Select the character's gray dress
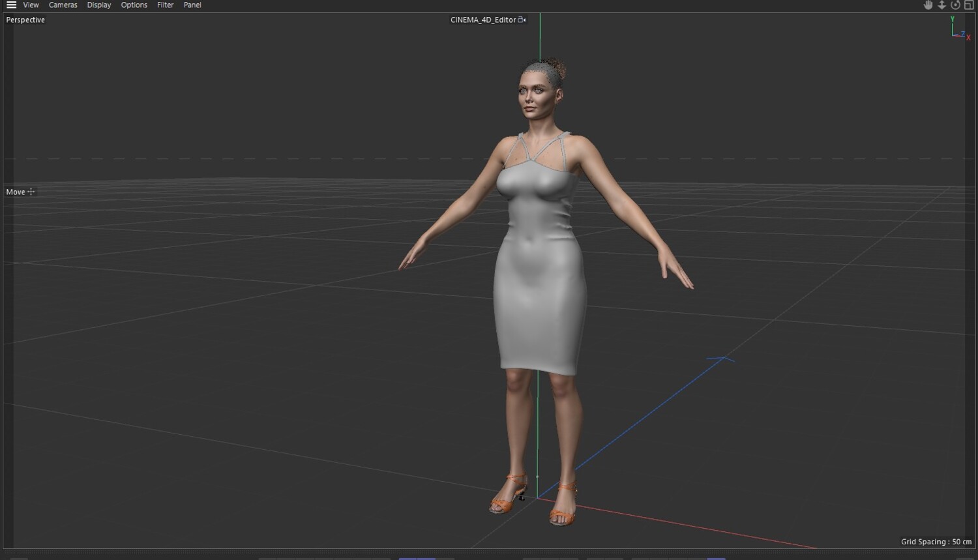Viewport: 978px width, 560px height. pos(540,261)
